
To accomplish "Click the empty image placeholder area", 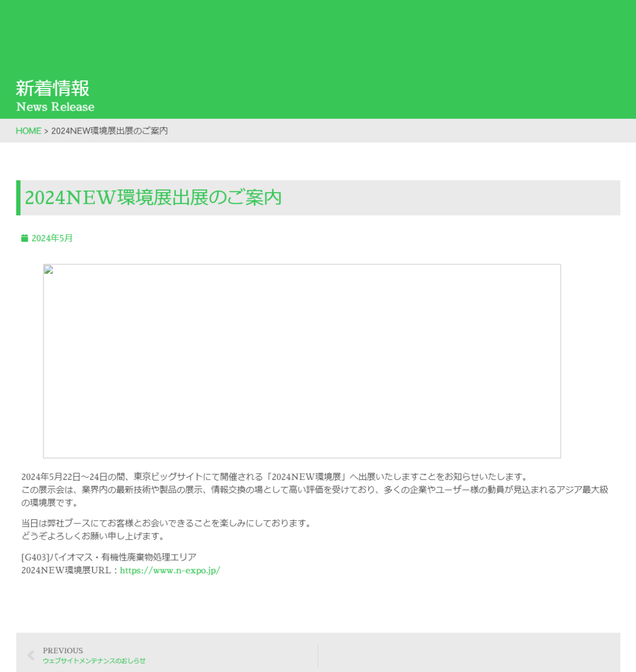I will click(302, 366).
